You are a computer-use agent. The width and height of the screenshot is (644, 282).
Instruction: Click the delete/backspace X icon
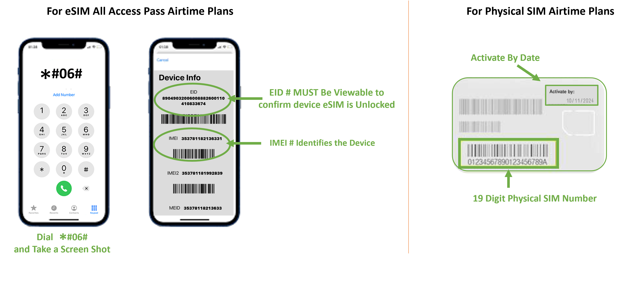pyautogui.click(x=87, y=189)
